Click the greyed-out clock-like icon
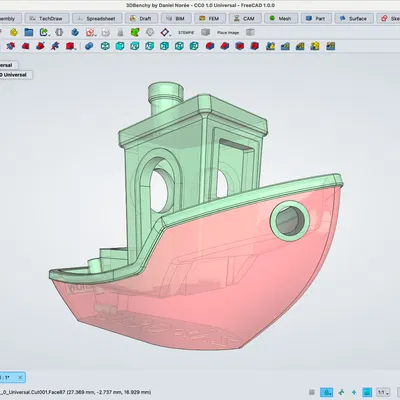 point(150,32)
